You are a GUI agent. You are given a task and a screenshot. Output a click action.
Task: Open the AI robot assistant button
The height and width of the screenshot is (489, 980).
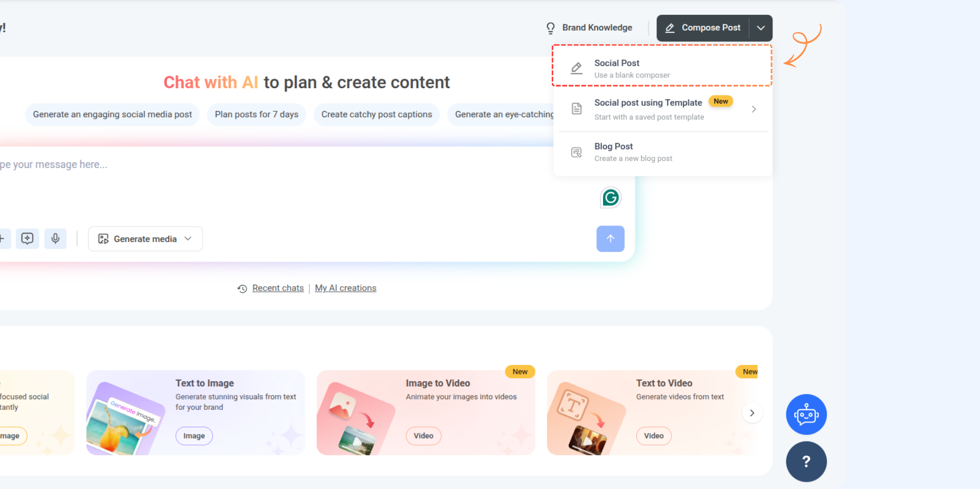tap(806, 415)
